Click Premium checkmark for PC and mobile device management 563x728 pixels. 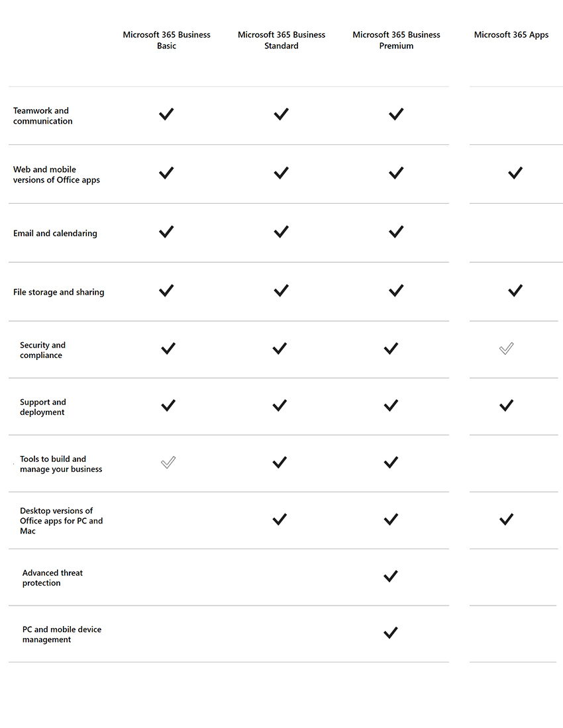pyautogui.click(x=391, y=633)
